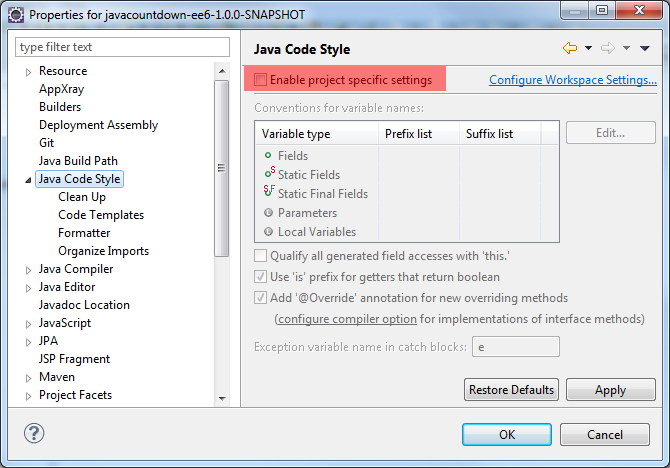Select Git properties page

click(x=46, y=143)
